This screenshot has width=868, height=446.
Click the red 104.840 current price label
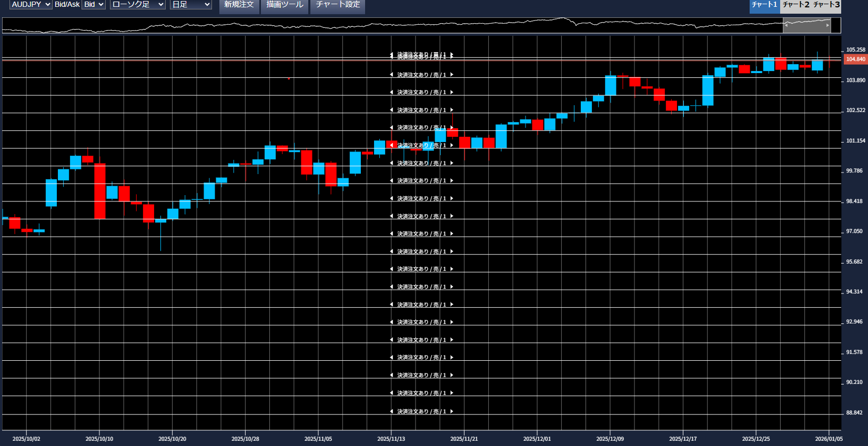pyautogui.click(x=855, y=59)
